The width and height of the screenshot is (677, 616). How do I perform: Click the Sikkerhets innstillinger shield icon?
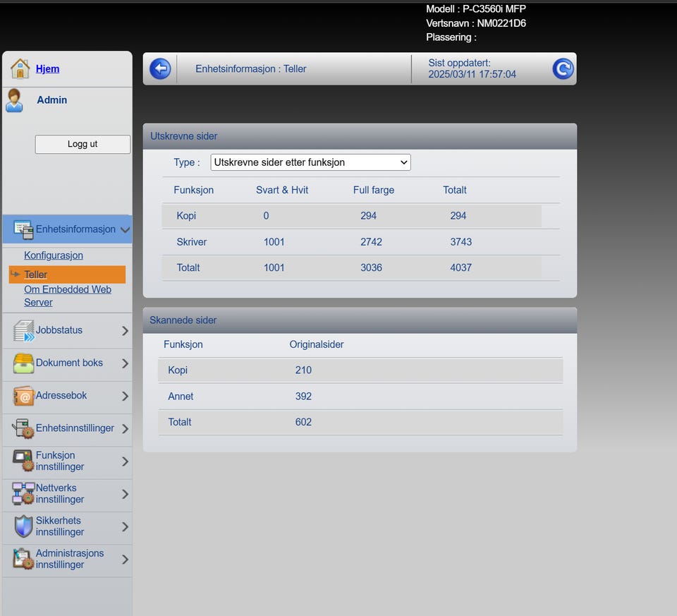[x=23, y=526]
